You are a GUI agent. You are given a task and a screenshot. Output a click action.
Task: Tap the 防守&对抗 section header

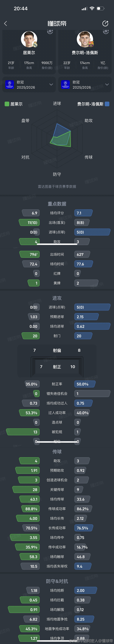point(57,581)
